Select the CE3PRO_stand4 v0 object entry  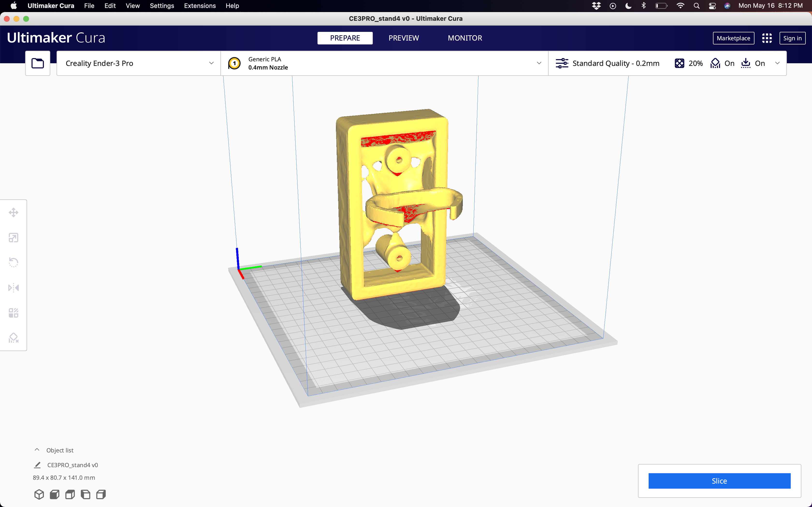point(72,465)
